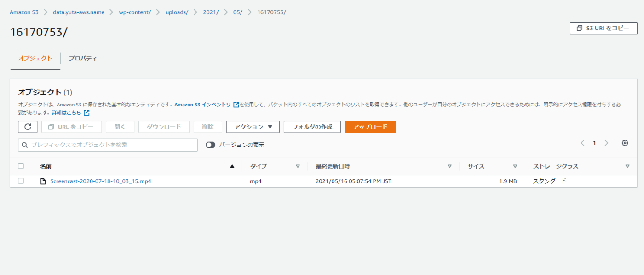This screenshot has height=275, width=644.
Task: Switch to the プロパティ tab
Action: click(83, 59)
